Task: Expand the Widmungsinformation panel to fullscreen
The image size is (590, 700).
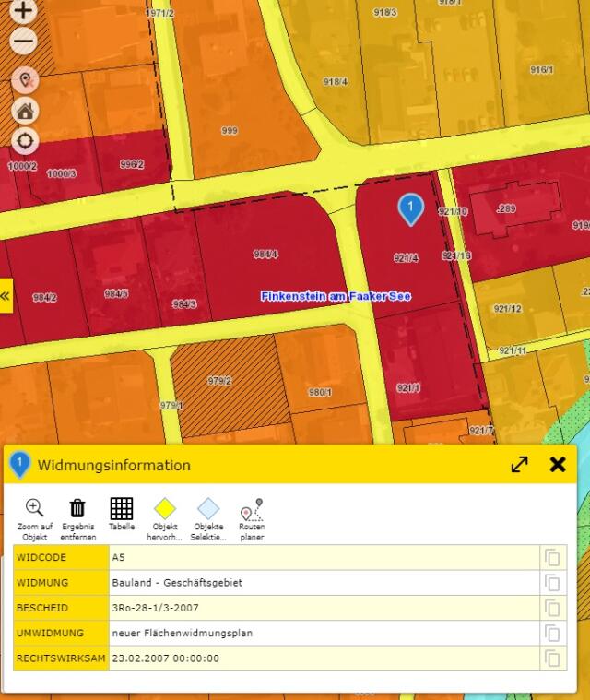Action: (x=520, y=465)
